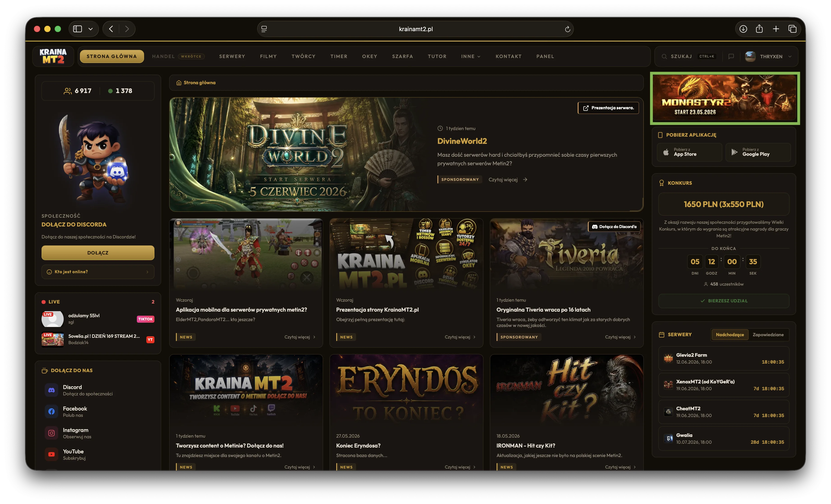Image resolution: width=831 pixels, height=504 pixels.
Task: Click the Gwalia server icon
Action: [x=668, y=438]
